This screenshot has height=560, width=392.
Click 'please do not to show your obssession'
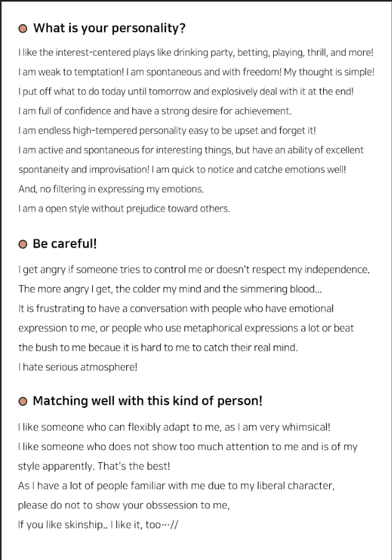click(124, 505)
